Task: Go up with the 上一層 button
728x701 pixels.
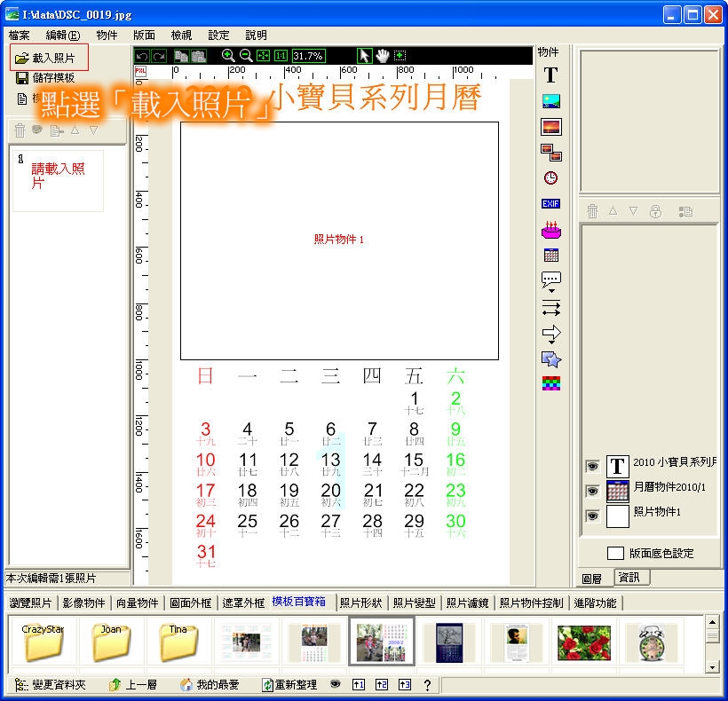Action: tap(133, 685)
